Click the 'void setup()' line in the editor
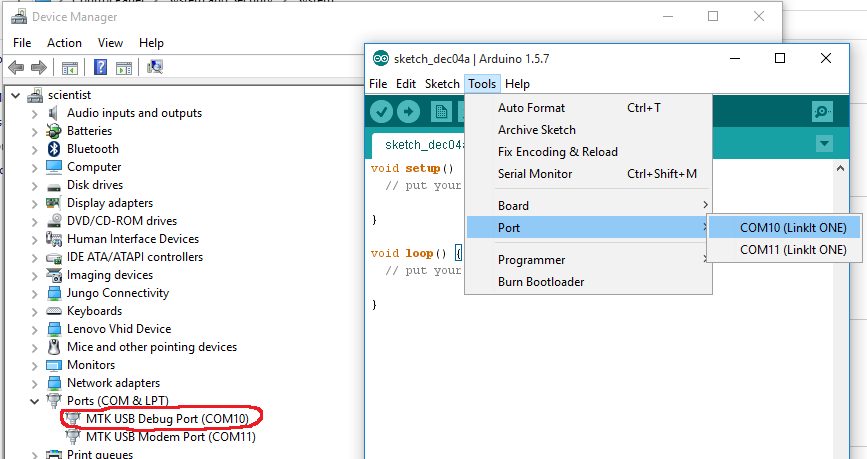Screen dimensions: 867x459 (412, 168)
